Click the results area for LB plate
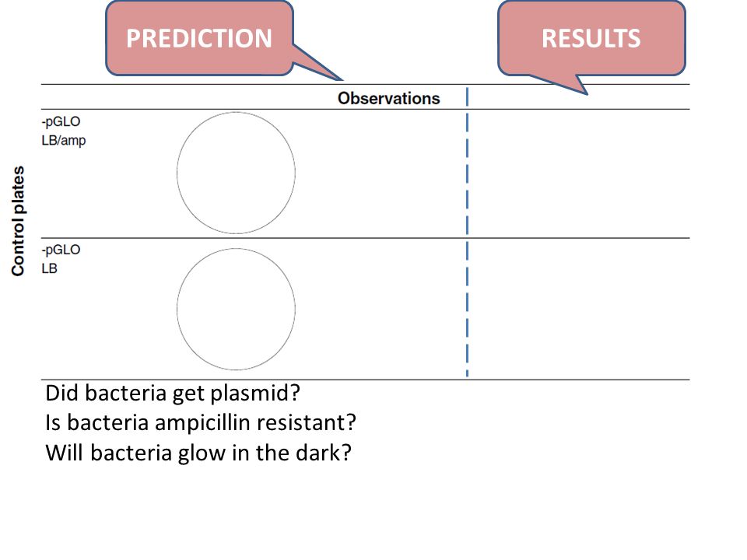Image resolution: width=747 pixels, height=560 pixels. click(579, 309)
